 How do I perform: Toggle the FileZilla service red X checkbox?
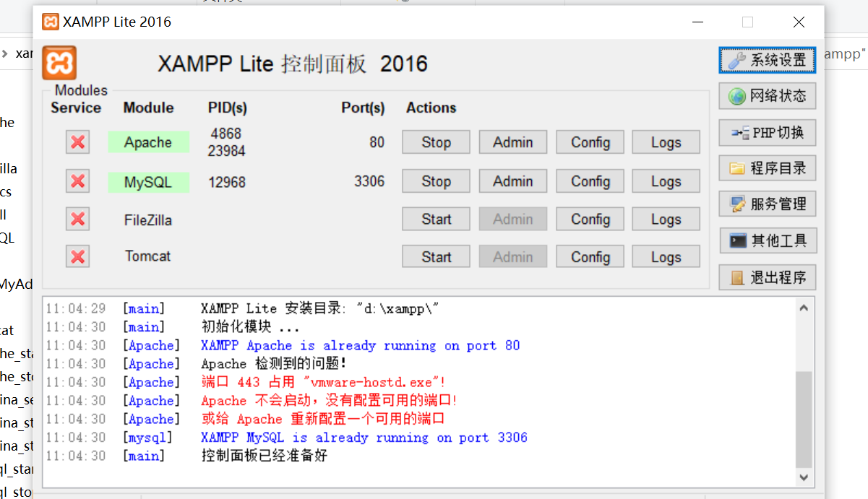click(x=77, y=219)
